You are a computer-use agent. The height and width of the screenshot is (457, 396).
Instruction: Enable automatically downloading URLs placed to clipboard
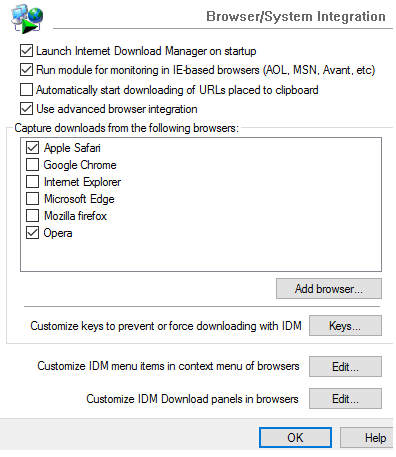(26, 90)
